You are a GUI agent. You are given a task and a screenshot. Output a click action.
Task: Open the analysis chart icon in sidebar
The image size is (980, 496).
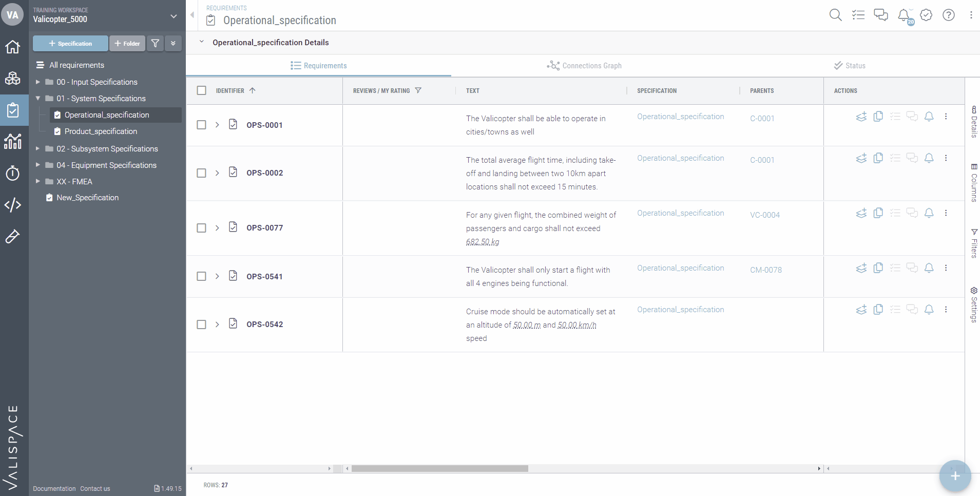click(x=13, y=141)
